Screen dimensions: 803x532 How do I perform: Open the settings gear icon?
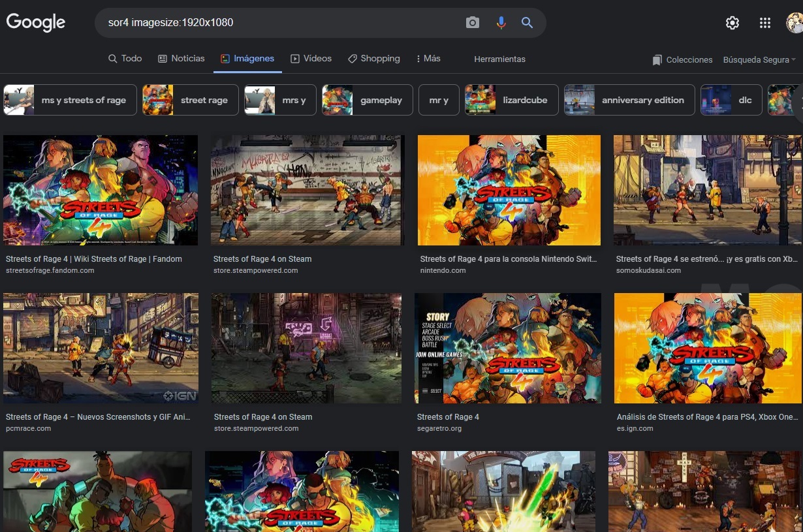click(732, 23)
